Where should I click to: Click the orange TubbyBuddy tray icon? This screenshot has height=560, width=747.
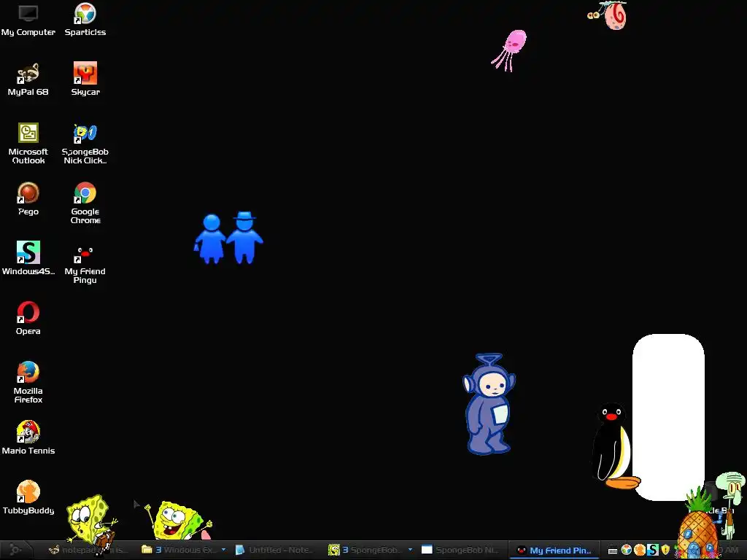(x=640, y=550)
